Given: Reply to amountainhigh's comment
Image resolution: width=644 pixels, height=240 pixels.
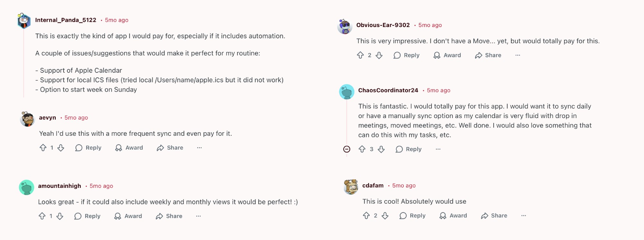Looking at the screenshot, I should (88, 216).
